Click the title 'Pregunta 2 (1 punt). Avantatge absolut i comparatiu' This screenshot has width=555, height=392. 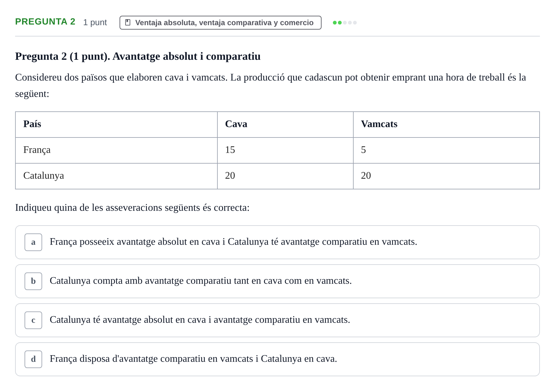[138, 56]
